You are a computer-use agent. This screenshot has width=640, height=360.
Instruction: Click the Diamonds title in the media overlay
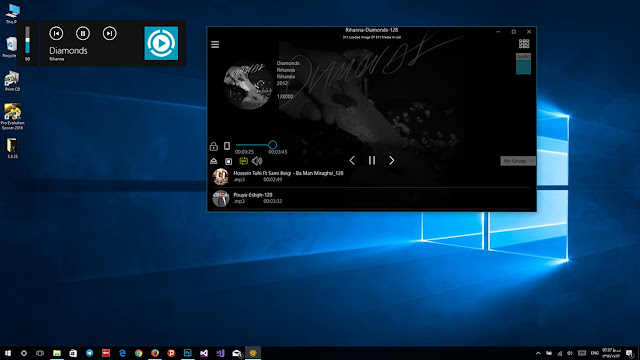68,51
